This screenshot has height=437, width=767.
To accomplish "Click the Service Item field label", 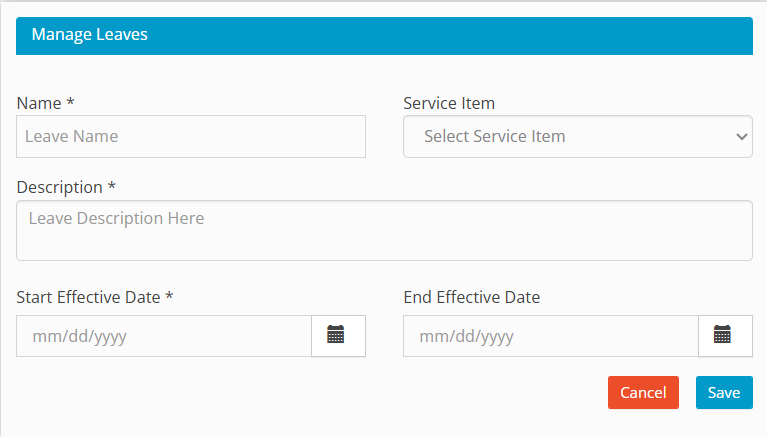I will (x=449, y=103).
